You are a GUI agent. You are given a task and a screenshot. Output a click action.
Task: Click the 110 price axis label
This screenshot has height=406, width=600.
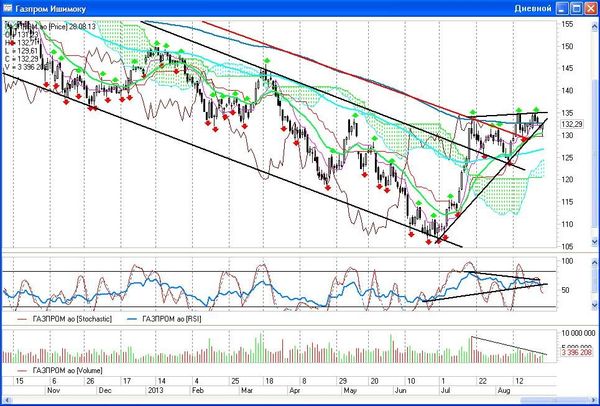click(x=567, y=224)
